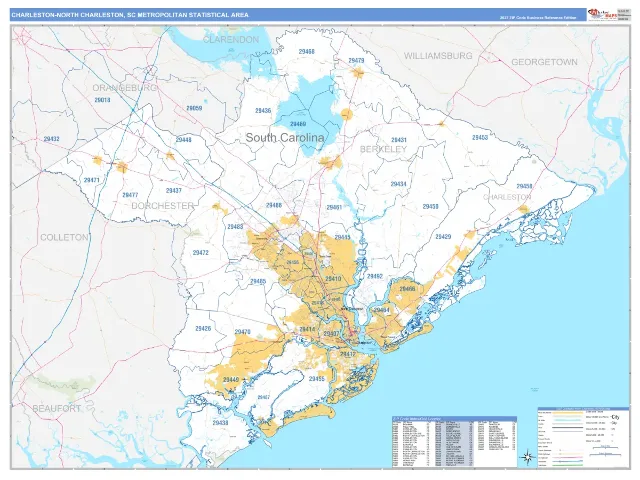640x480 pixels.
Task: Select ZIP code 29410 label
Action: [x=333, y=279]
